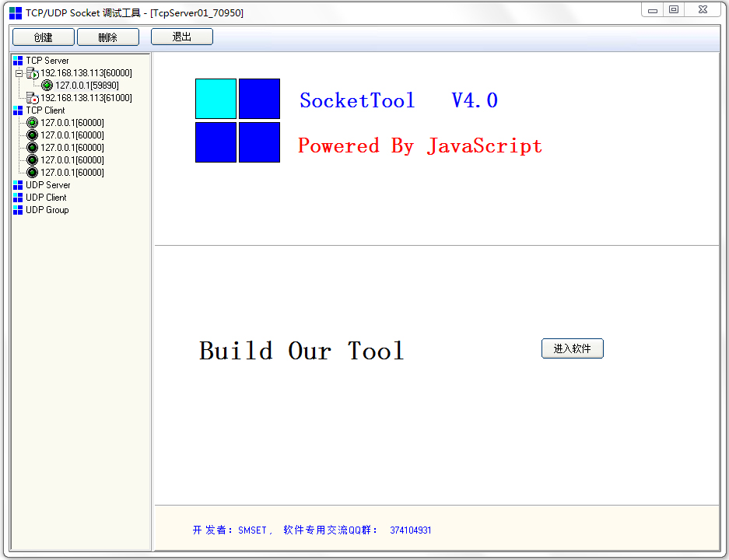The image size is (729, 560).
Task: Select the UDP Client category icon
Action: tap(17, 197)
